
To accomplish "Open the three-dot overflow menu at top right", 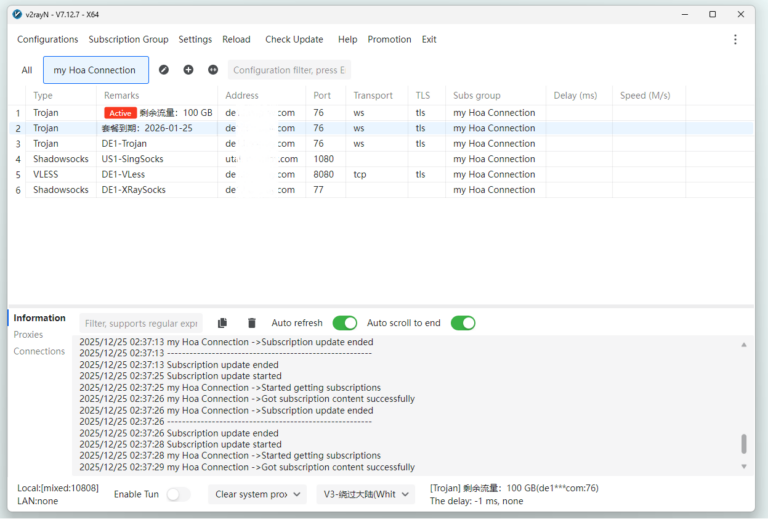I will [x=735, y=40].
